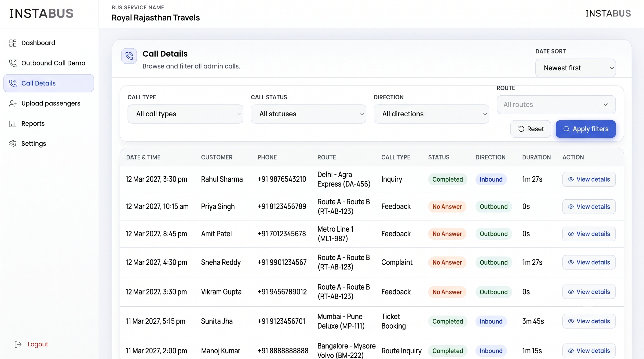The height and width of the screenshot is (359, 644).
Task: Click the eye icon in Rahul Sharma's row
Action: [x=571, y=179]
